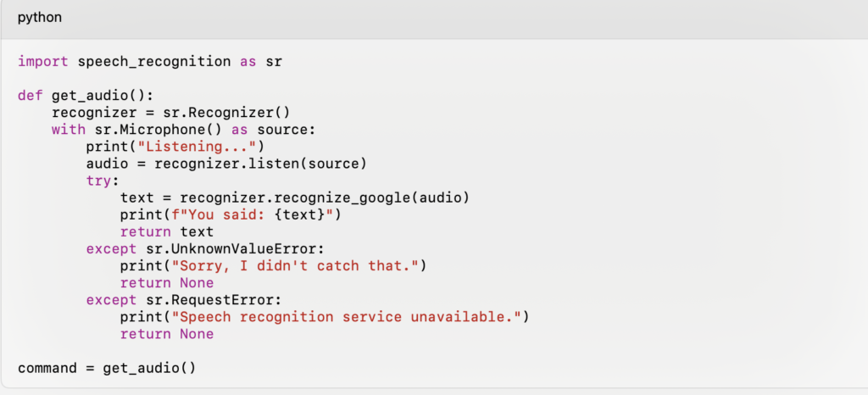Click the speech_recognition module name

point(154,61)
